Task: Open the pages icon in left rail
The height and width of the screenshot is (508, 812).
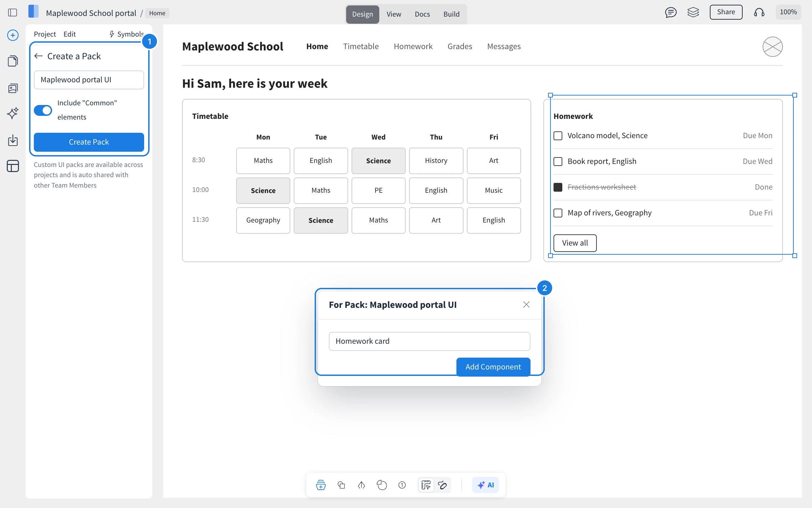Action: (13, 61)
